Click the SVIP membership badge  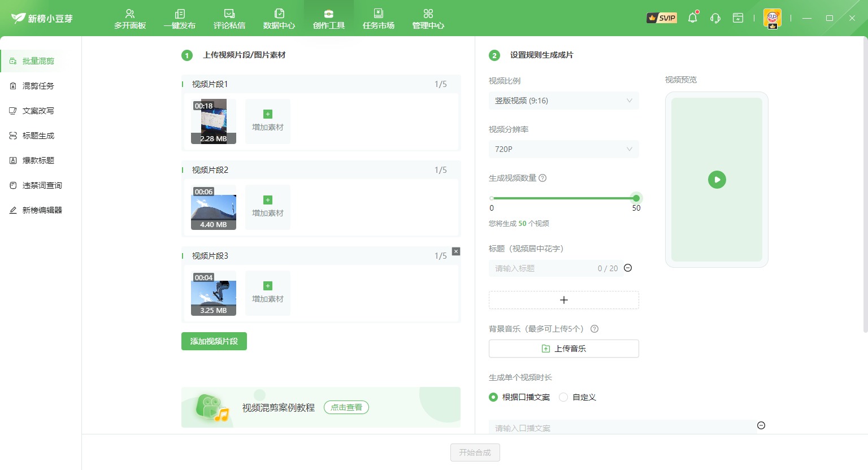click(x=661, y=18)
